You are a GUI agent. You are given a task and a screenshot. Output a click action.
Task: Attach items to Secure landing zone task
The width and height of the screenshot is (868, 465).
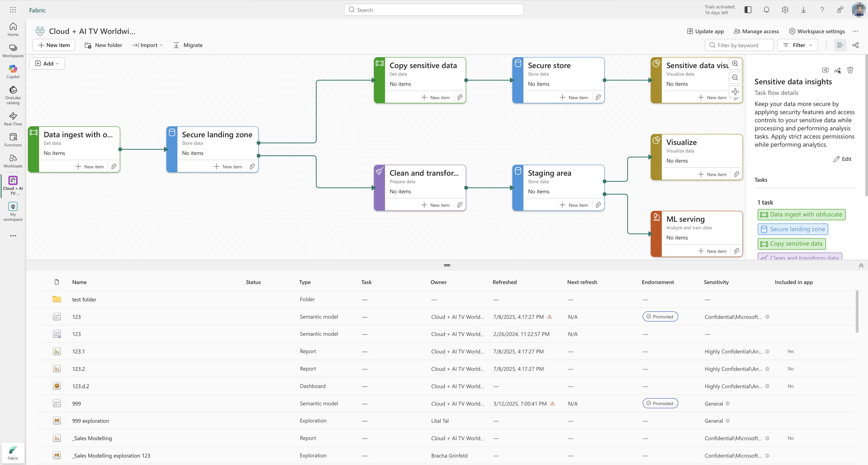click(252, 166)
